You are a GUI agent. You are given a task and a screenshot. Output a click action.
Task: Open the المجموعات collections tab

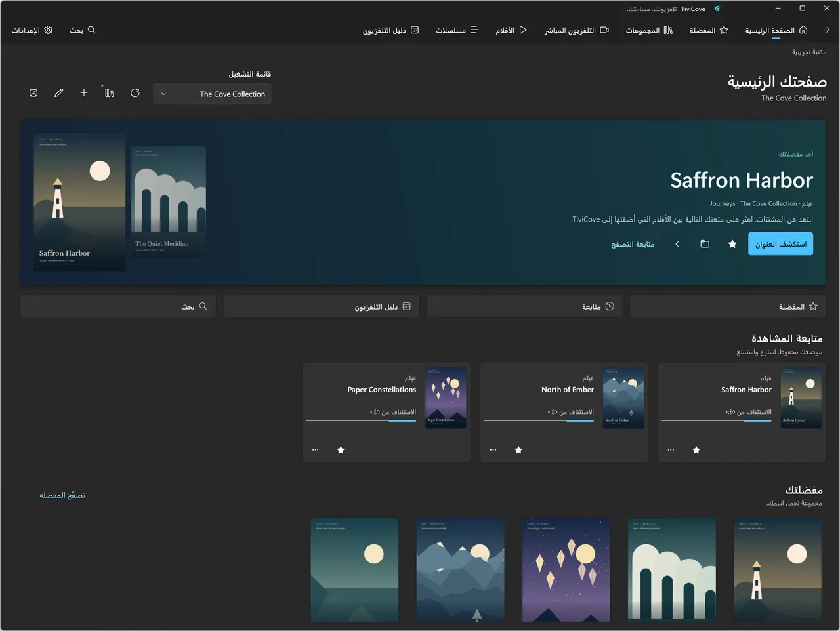(649, 30)
